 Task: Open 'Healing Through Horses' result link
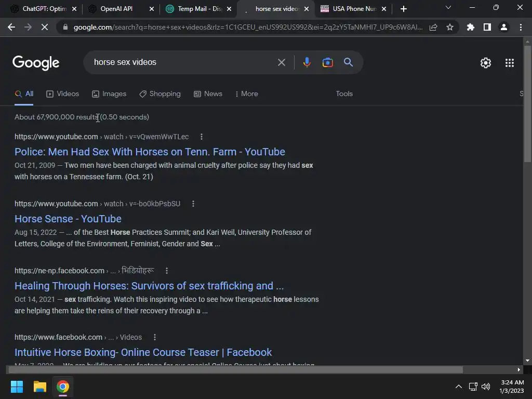149,286
